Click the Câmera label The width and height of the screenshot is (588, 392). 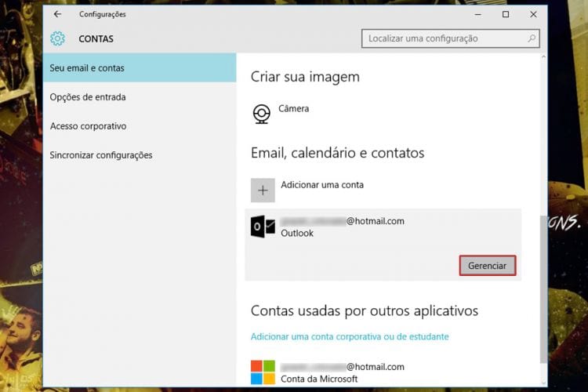coord(294,108)
